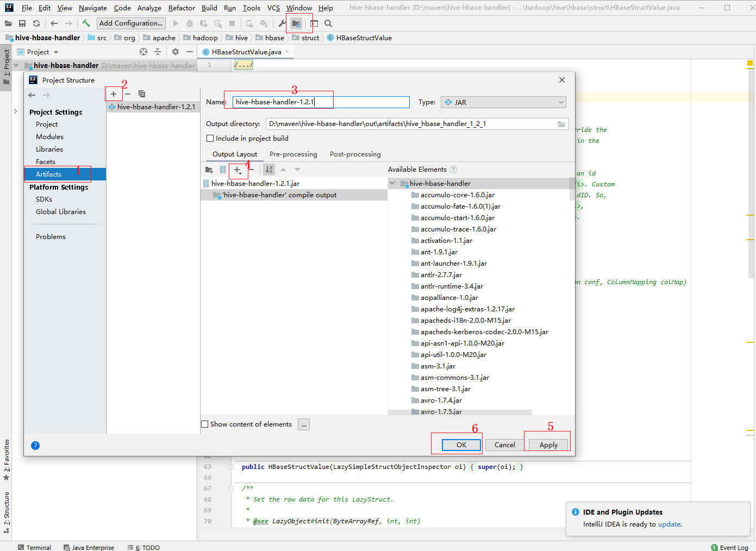Select Libraries in Project Settings
Screen dimensions: 756x551
49,149
